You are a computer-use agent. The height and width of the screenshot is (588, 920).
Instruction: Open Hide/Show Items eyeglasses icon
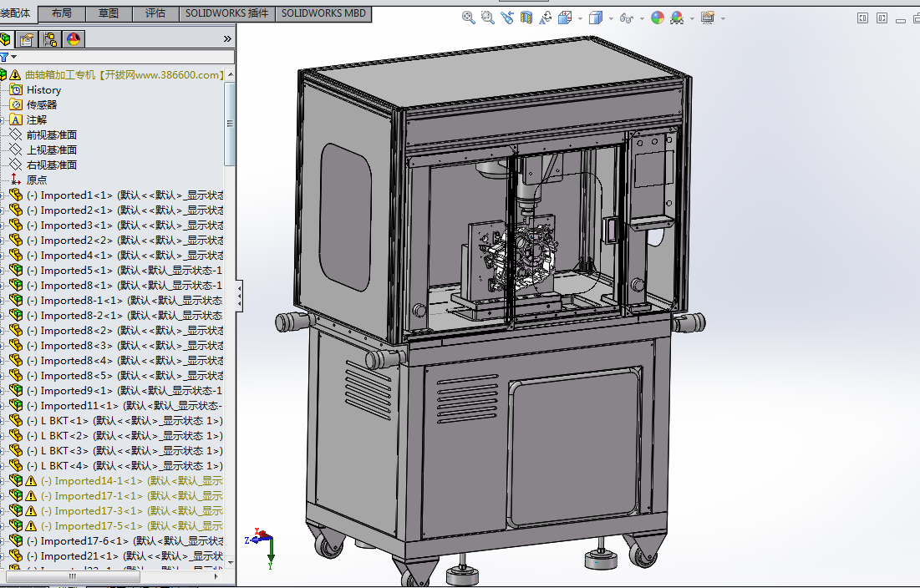tap(627, 17)
